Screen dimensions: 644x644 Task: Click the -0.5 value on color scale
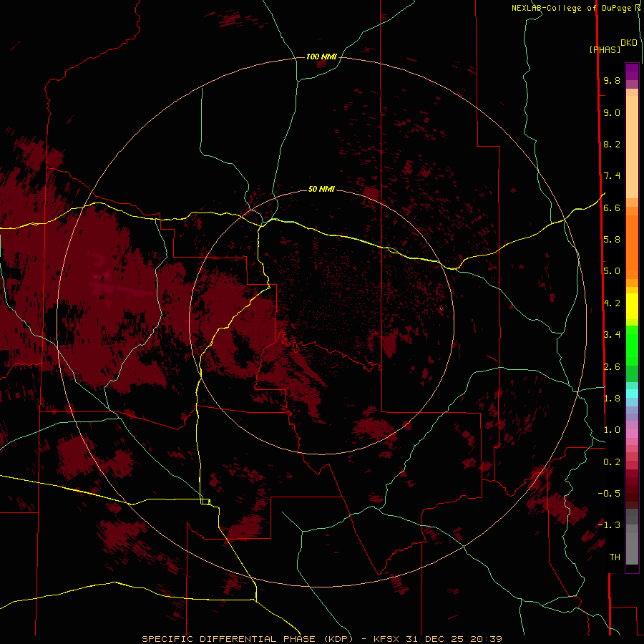click(x=609, y=494)
